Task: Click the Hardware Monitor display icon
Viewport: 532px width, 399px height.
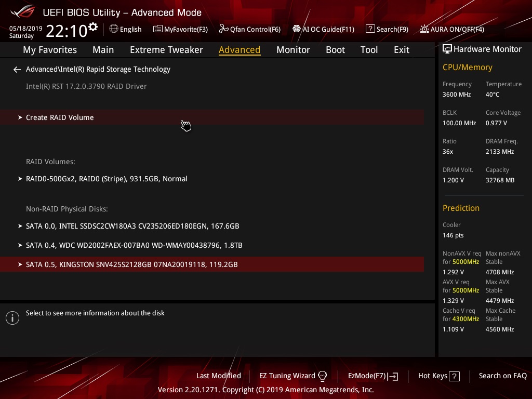Action: 447,49
